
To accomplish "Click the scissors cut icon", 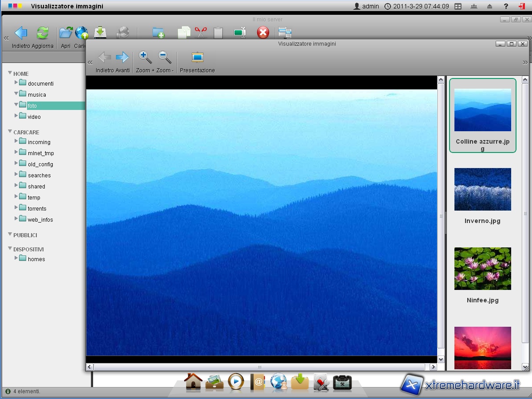I will (x=201, y=33).
